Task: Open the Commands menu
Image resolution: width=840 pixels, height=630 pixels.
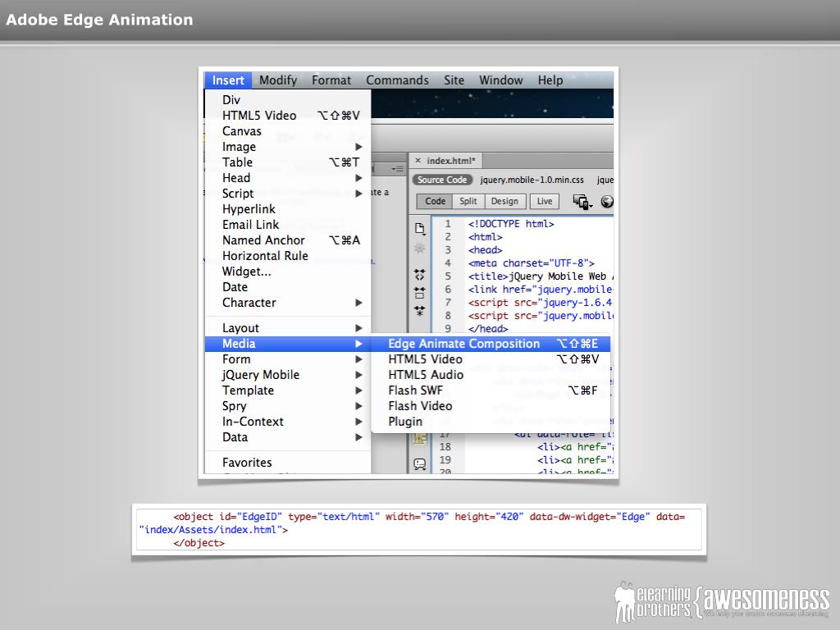Action: (x=398, y=80)
